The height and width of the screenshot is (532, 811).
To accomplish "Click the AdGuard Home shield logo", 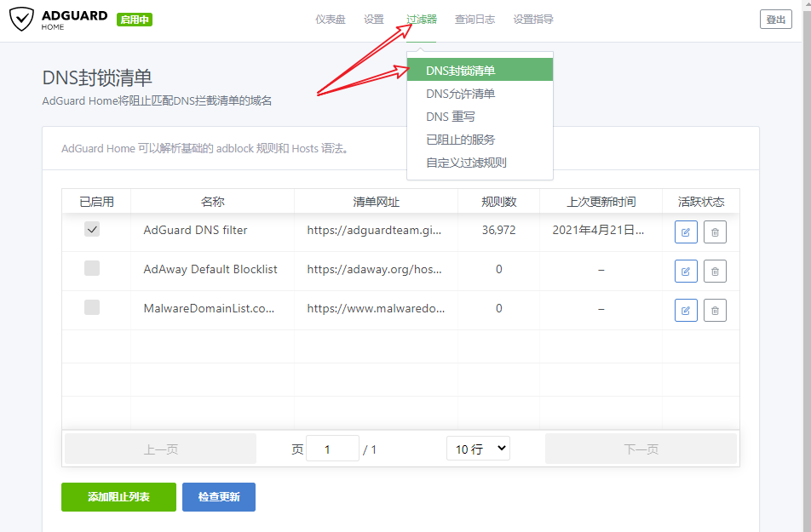I will [x=22, y=19].
